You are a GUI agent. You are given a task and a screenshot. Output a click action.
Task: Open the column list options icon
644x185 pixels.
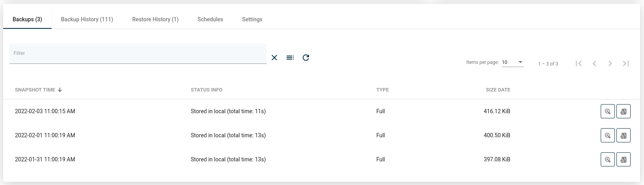point(290,58)
